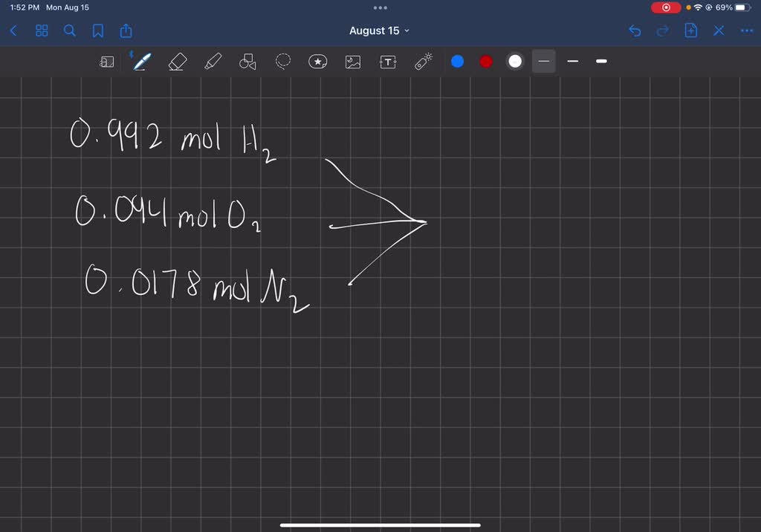Expand the August 15 title dropdown
This screenshot has height=532, width=761.
pos(407,30)
